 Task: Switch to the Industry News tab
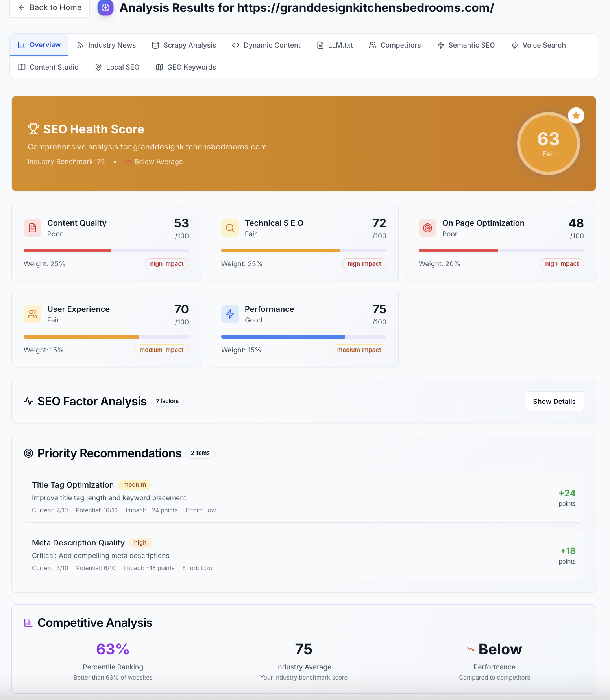(x=106, y=45)
